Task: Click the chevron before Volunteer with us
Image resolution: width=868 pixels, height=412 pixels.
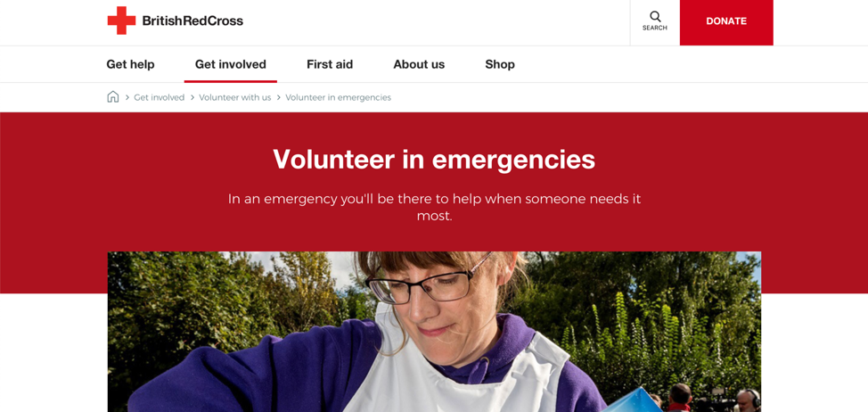Action: click(x=192, y=97)
